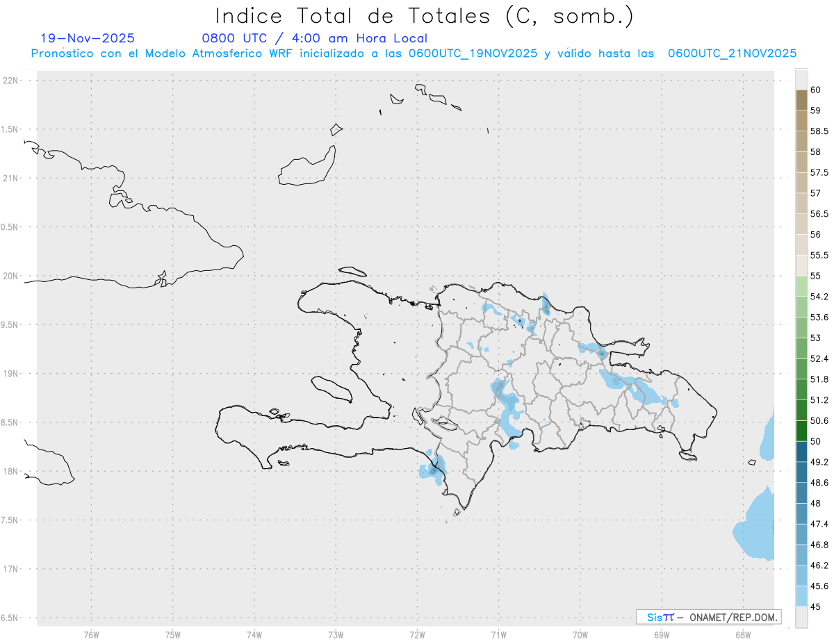The image size is (834, 644).
Task: Click the colorbar label '49.2'
Action: tap(819, 462)
